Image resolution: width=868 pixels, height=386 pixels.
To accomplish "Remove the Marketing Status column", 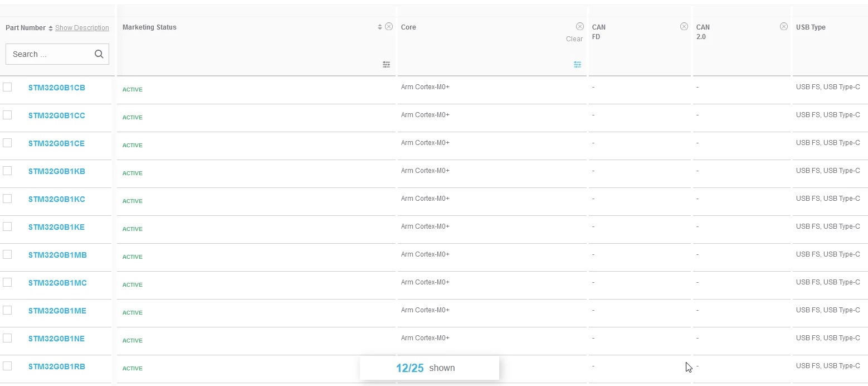I will coord(389,27).
